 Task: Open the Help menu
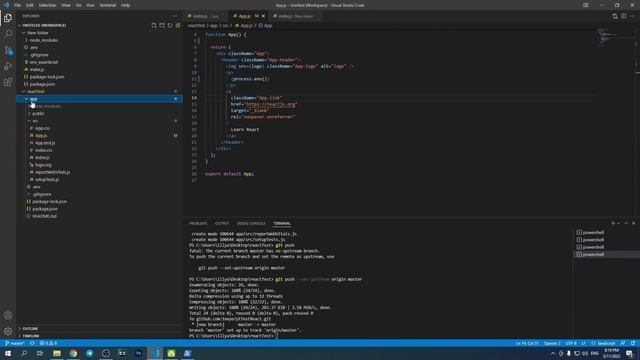point(125,5)
